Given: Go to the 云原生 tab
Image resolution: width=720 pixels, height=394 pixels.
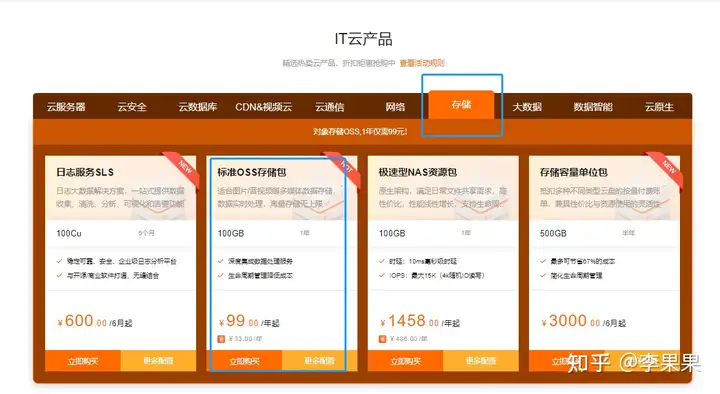Looking at the screenshot, I should pos(659,107).
